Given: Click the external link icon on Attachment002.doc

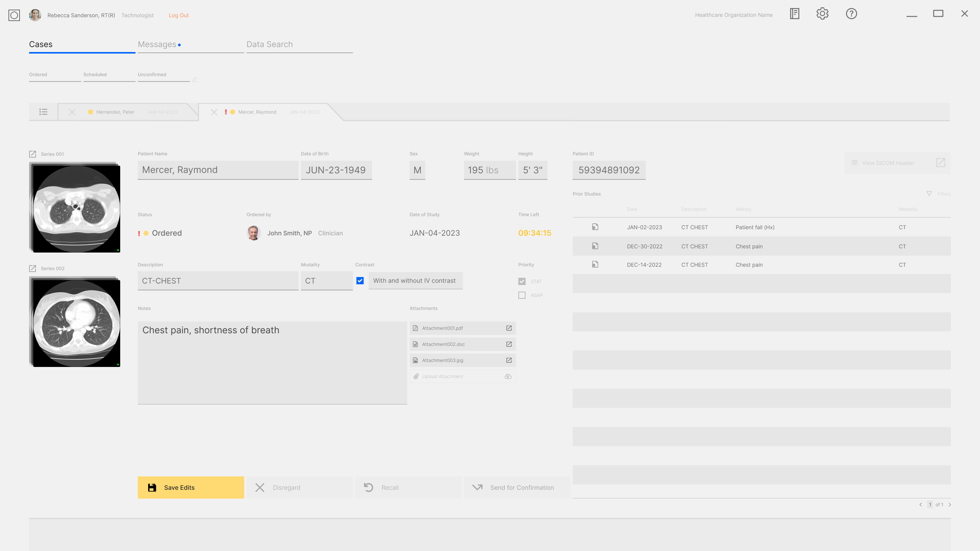Looking at the screenshot, I should click(509, 344).
